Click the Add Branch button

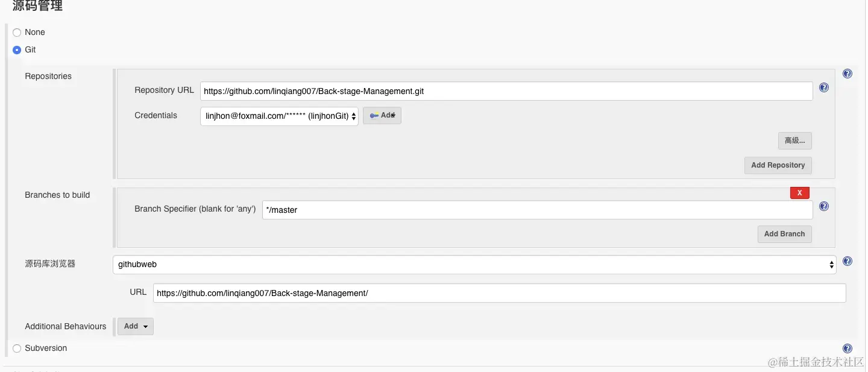coord(784,234)
